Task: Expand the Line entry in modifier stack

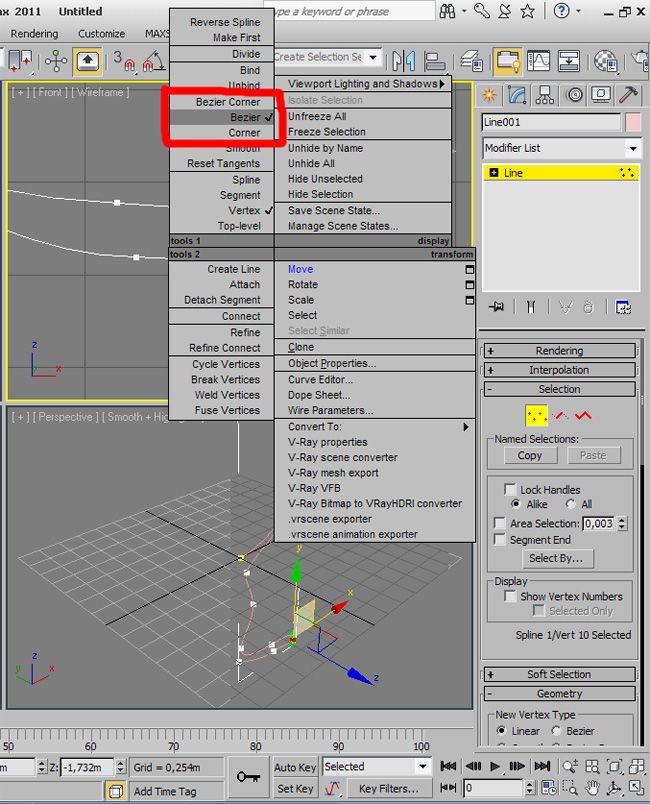Action: (x=494, y=173)
